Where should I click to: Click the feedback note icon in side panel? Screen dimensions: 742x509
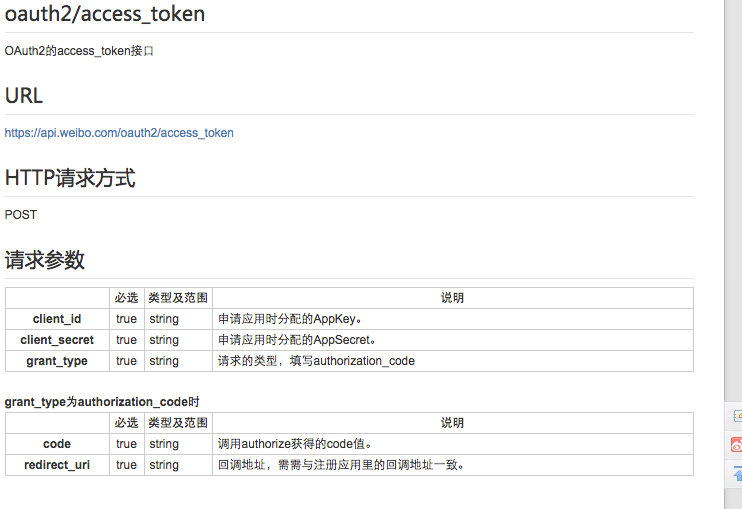click(737, 416)
